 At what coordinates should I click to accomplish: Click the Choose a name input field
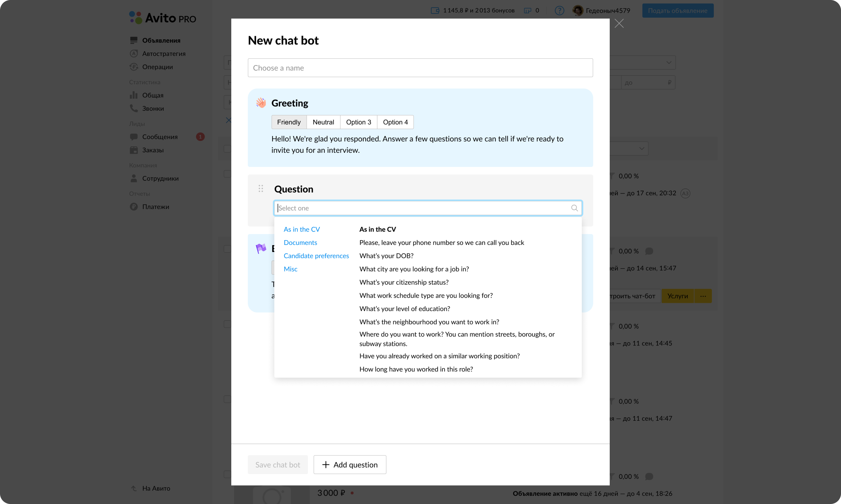pyautogui.click(x=420, y=67)
